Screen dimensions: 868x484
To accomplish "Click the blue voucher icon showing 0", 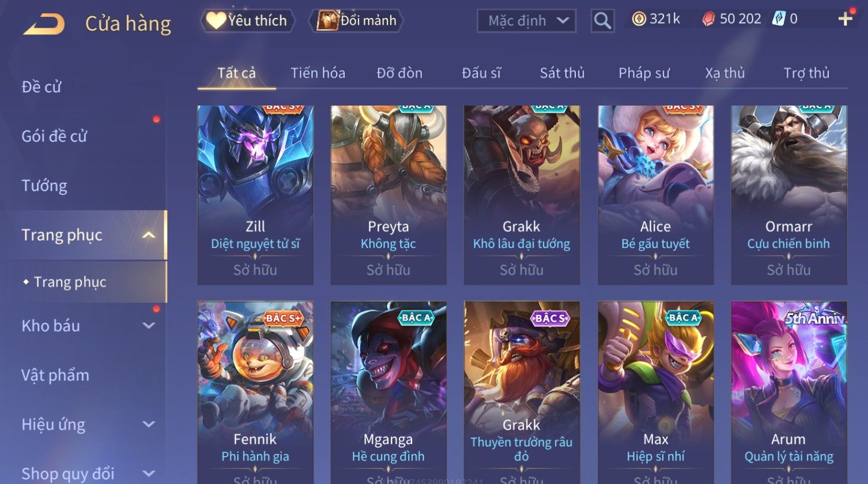I will point(779,19).
